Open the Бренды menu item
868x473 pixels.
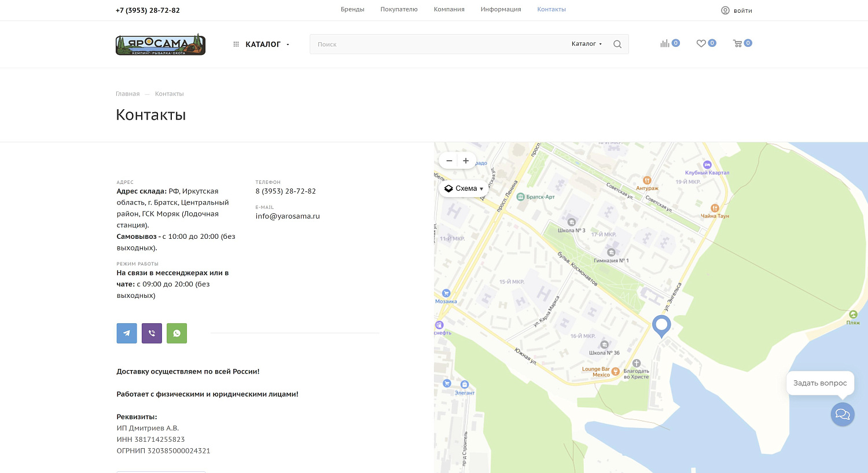[x=352, y=9]
